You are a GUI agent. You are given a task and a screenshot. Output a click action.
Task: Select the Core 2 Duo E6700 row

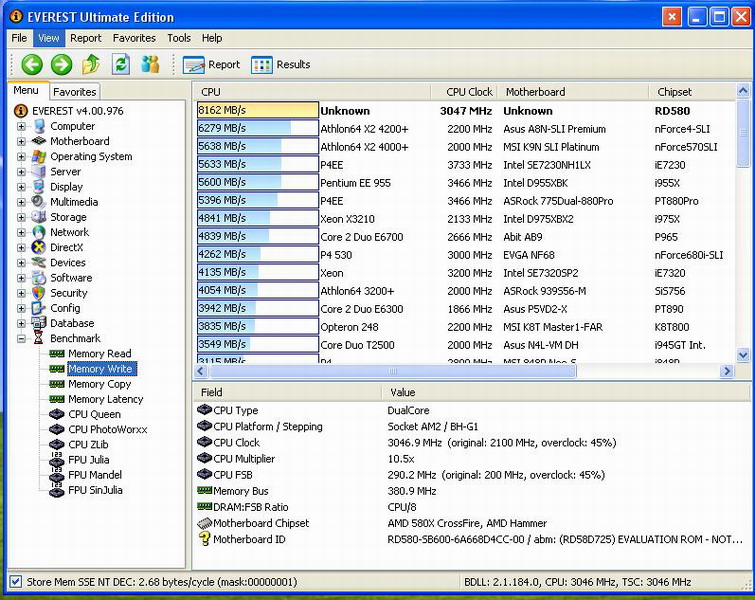465,237
